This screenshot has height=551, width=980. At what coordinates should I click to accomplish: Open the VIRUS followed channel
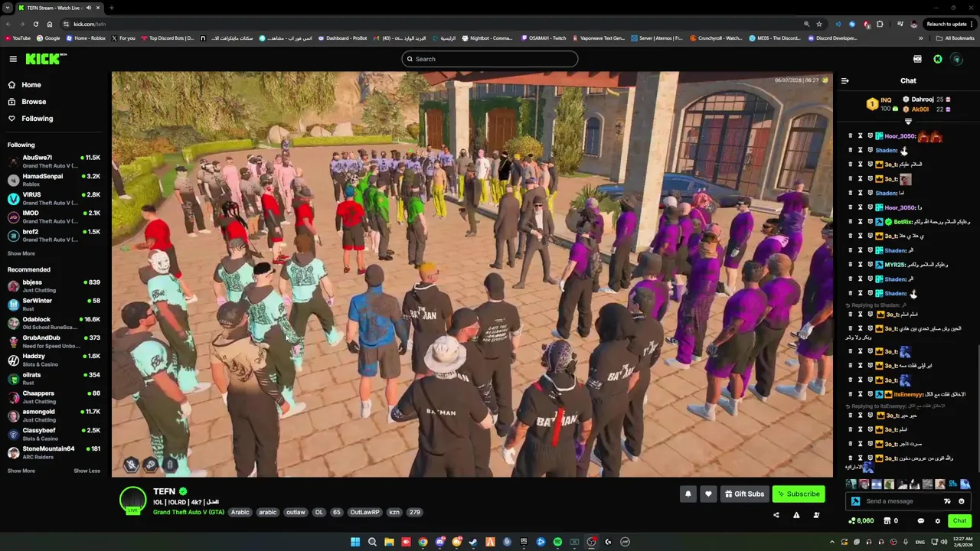click(x=54, y=198)
